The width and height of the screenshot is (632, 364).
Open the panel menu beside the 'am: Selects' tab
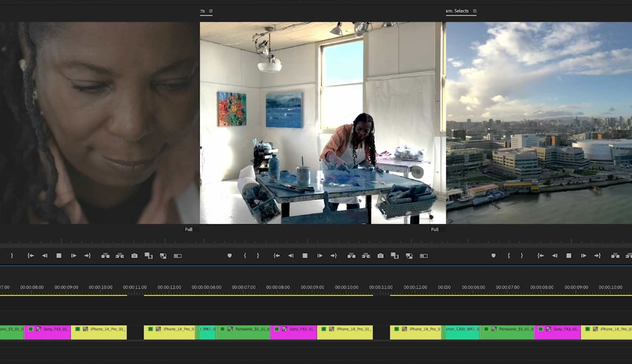(x=475, y=11)
